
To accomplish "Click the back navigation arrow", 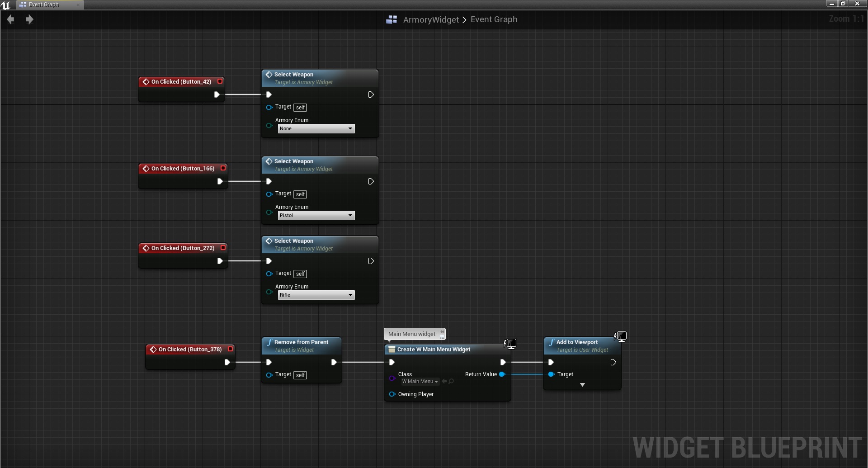I will pyautogui.click(x=10, y=19).
